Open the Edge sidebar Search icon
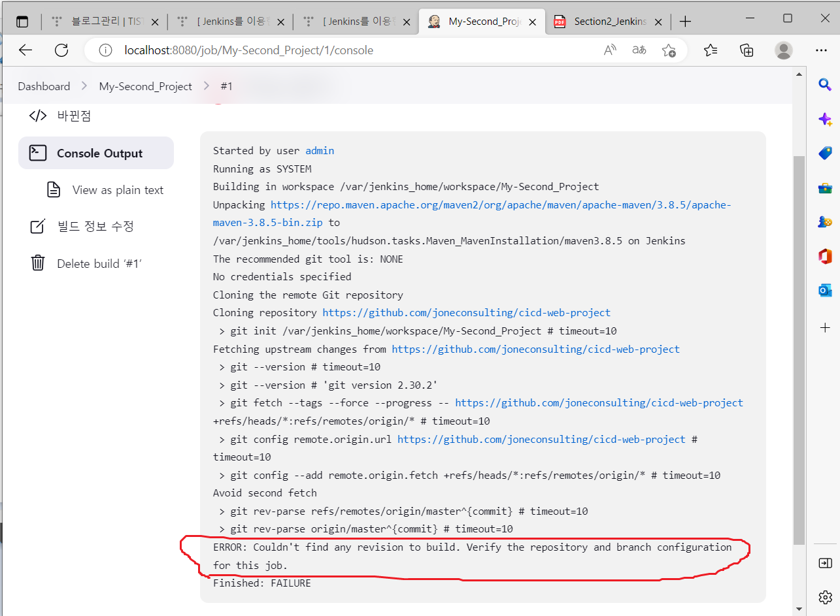 [825, 84]
